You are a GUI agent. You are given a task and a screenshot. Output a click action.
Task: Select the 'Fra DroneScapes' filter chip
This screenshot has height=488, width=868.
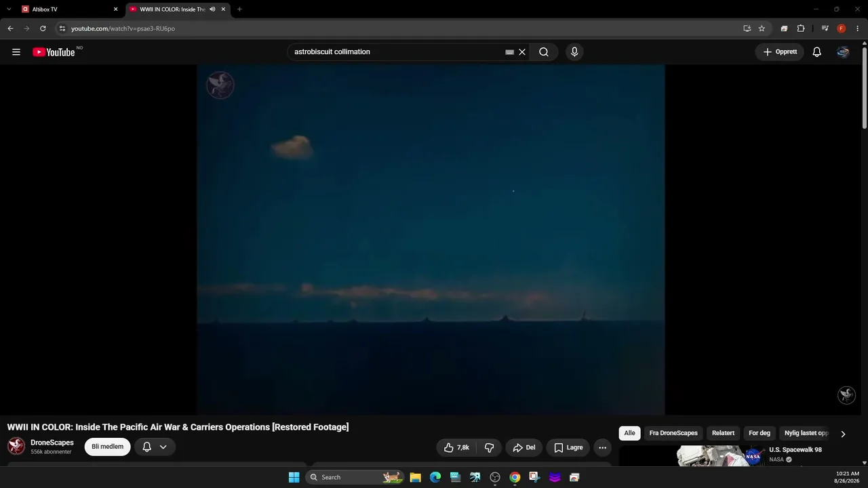click(x=673, y=433)
